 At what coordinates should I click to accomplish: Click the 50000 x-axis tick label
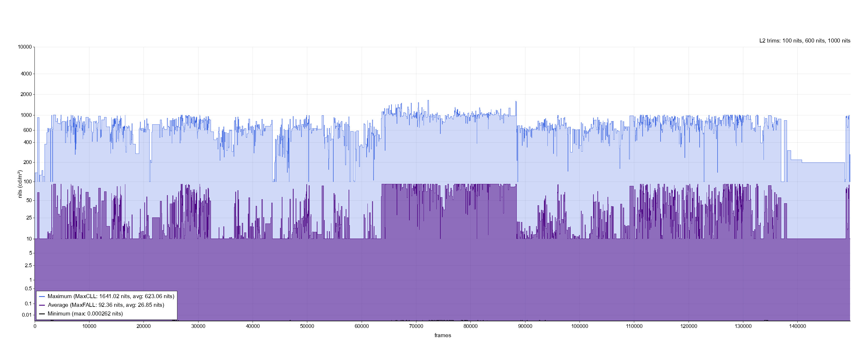(307, 326)
